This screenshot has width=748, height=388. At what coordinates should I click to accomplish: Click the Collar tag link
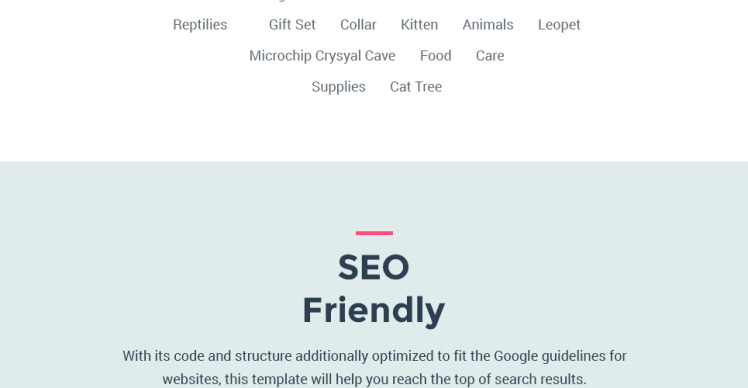click(358, 24)
